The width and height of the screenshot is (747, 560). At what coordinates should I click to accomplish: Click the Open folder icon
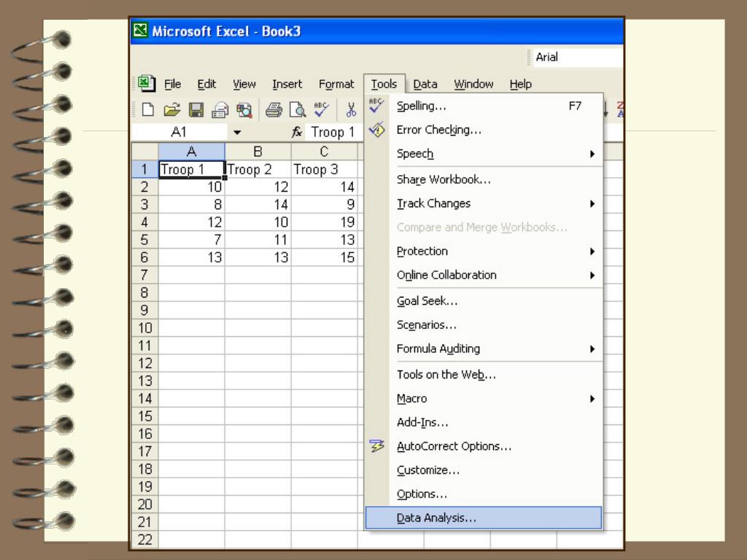[x=172, y=110]
